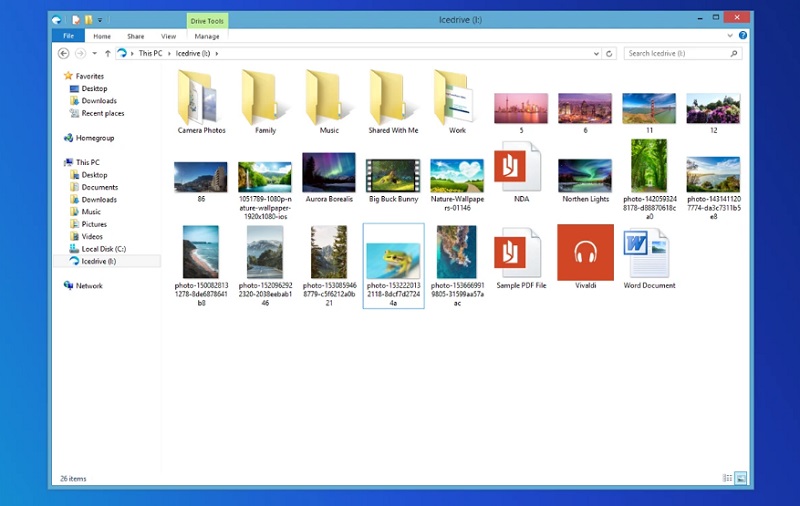Select Local Disk (C:) in sidebar
This screenshot has height=506, width=800.
click(x=102, y=248)
